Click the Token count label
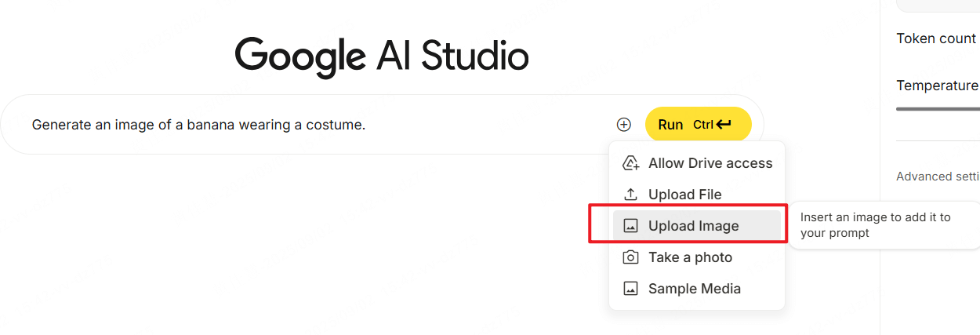This screenshot has height=335, width=980. coord(936,38)
